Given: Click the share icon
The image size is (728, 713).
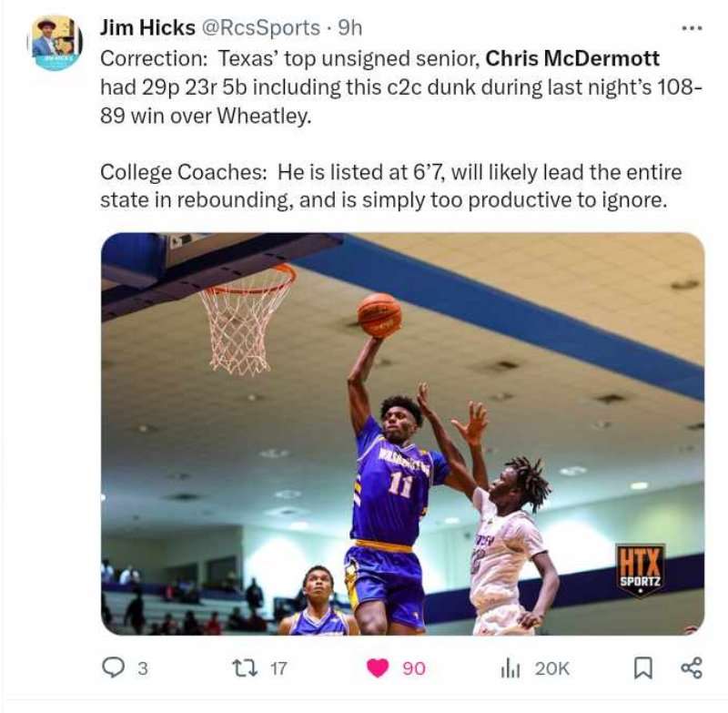Looking at the screenshot, I should 692,668.
